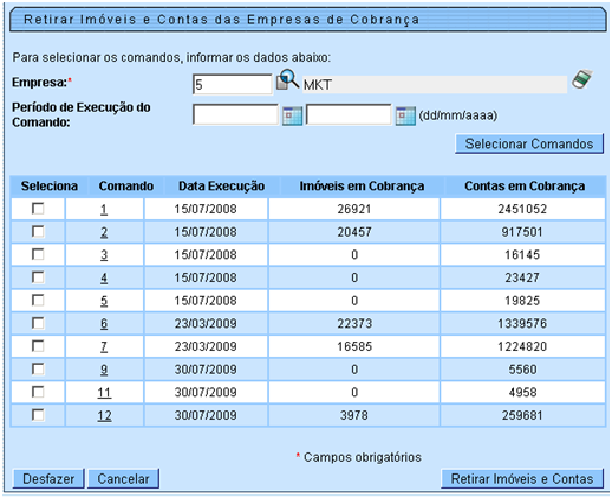Screen dimensions: 615x497
Task: Click the Empresa code input field
Action: tap(232, 85)
